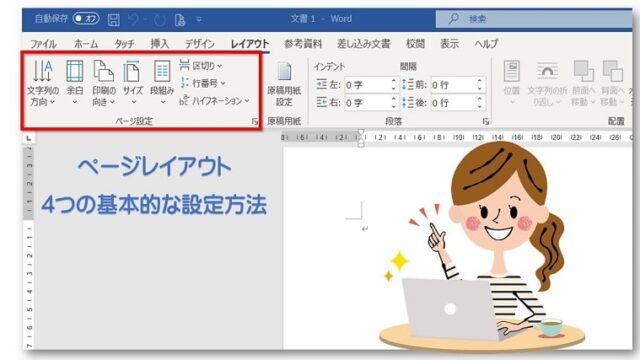Increase the 前 spacing before stepper

click(x=480, y=81)
